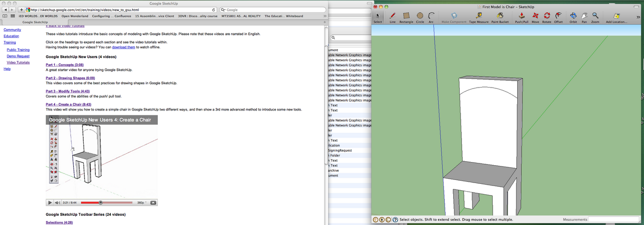Viewport: 644px width, 225px height.
Task: Expand SketchUp toolbar overflow chevron
Action: [638, 17]
